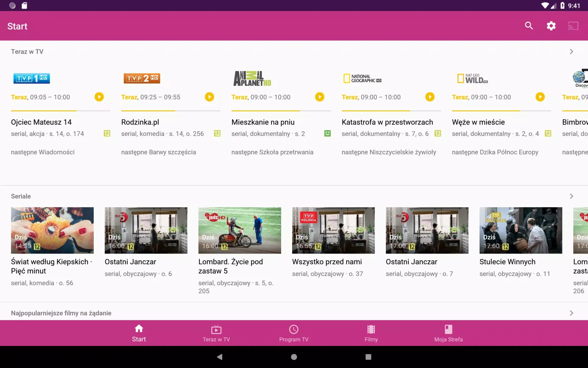The width and height of the screenshot is (588, 368).
Task: Click progress bar of Ojciec Mateusz 14
Action: tap(61, 110)
